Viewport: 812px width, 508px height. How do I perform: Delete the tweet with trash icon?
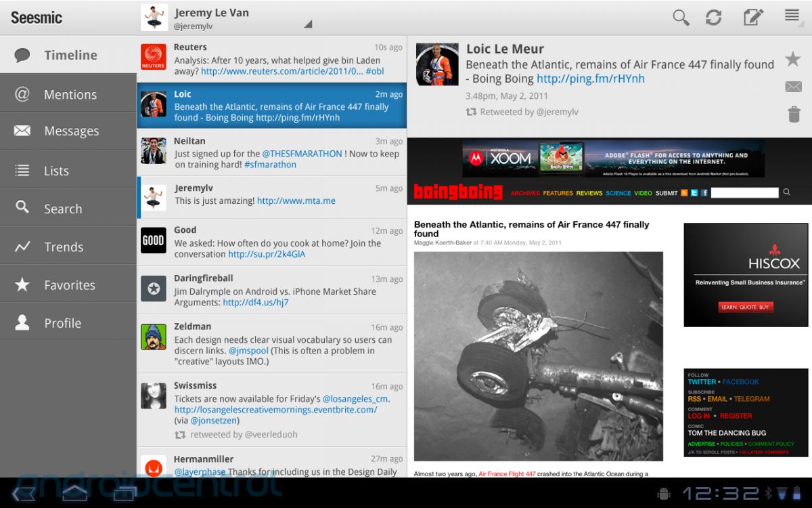click(x=794, y=114)
